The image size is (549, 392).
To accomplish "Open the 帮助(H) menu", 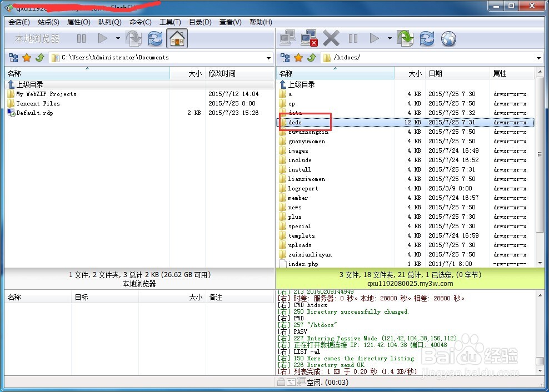I will click(x=261, y=22).
